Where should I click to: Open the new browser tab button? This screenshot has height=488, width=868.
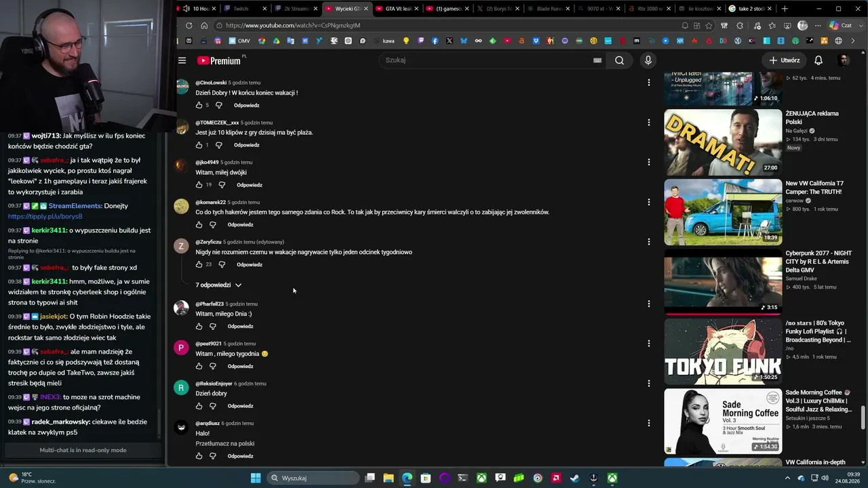785,9
